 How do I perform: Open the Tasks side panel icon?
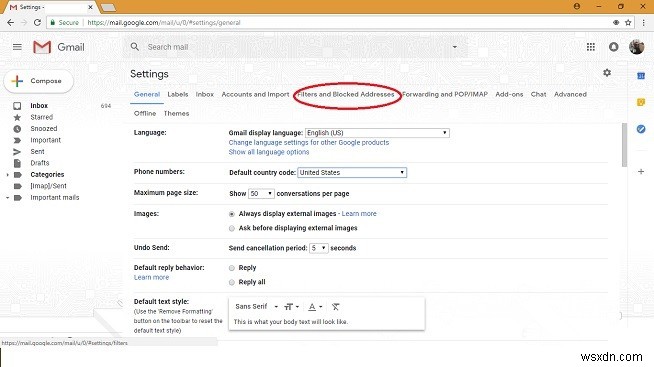point(641,129)
